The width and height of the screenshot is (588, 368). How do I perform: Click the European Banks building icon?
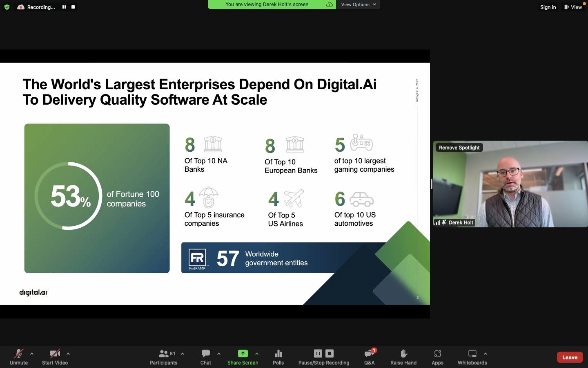tap(295, 144)
